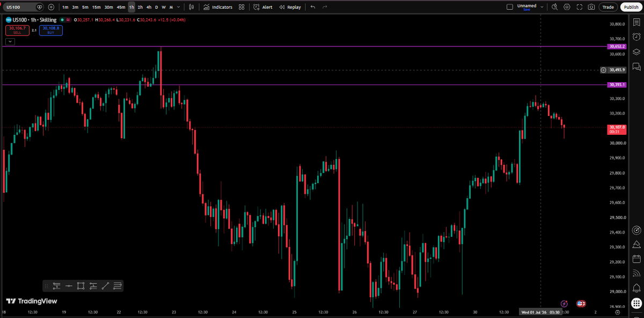
Task: Click the blue BUY 30,108.8 button
Action: click(50, 30)
